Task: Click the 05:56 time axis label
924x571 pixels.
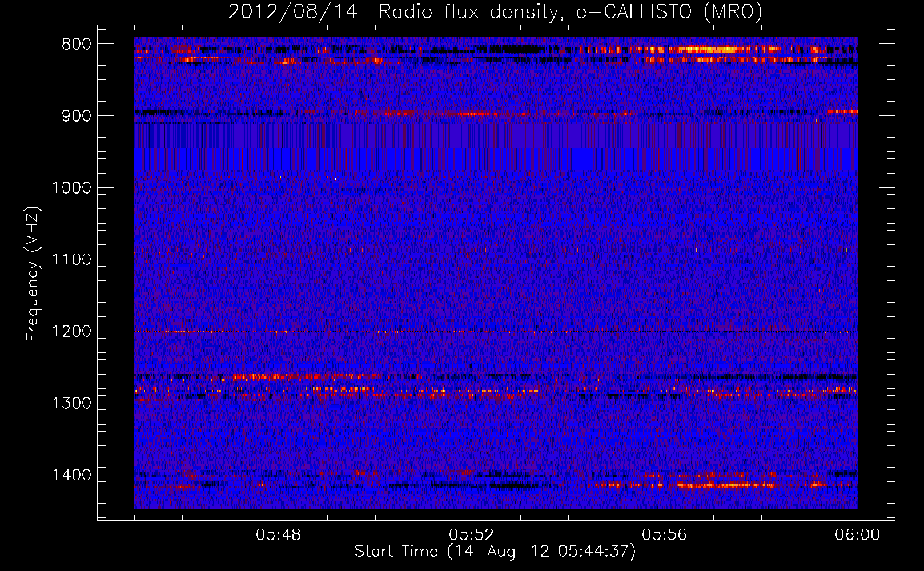Action: pos(664,535)
